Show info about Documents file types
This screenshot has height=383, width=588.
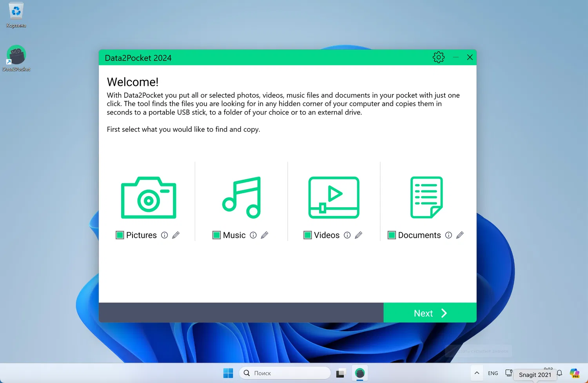[449, 235]
